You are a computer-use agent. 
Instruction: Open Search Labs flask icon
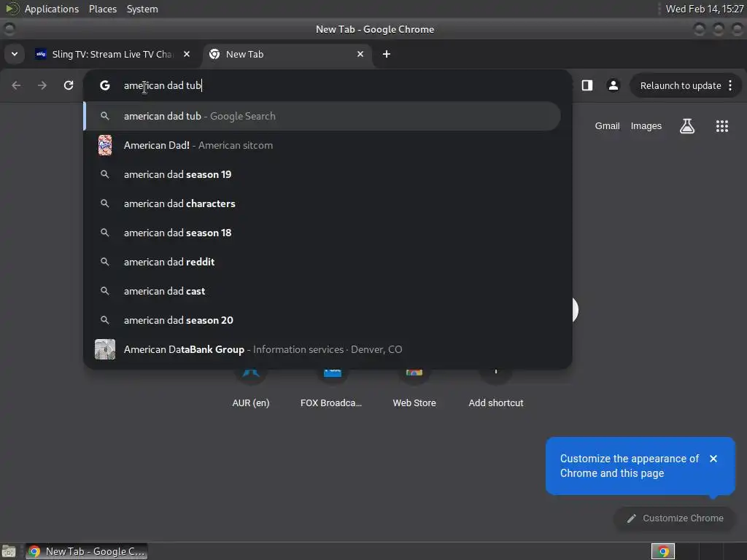[687, 126]
